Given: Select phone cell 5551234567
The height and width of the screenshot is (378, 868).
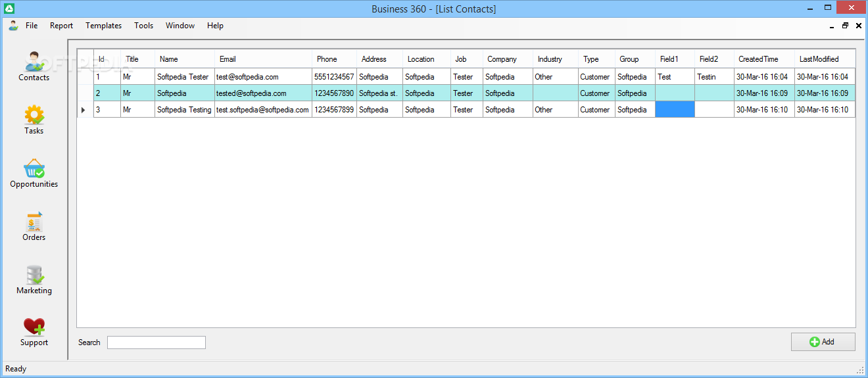Looking at the screenshot, I should tap(335, 77).
